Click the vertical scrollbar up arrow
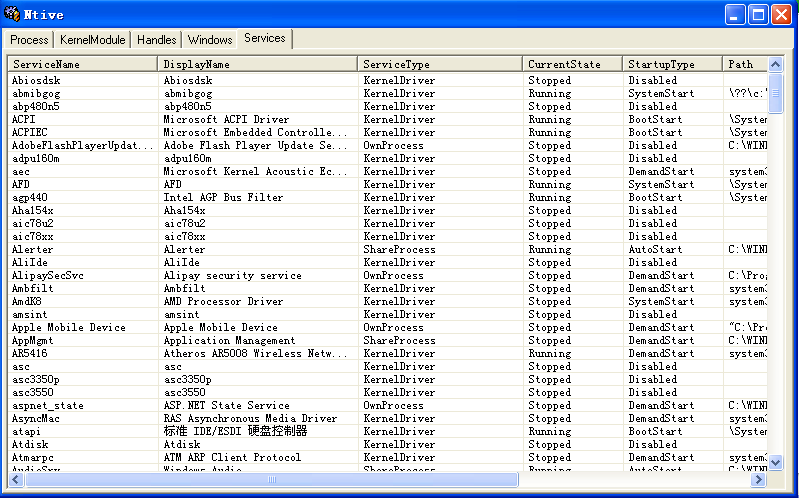799x498 pixels. 776,64
